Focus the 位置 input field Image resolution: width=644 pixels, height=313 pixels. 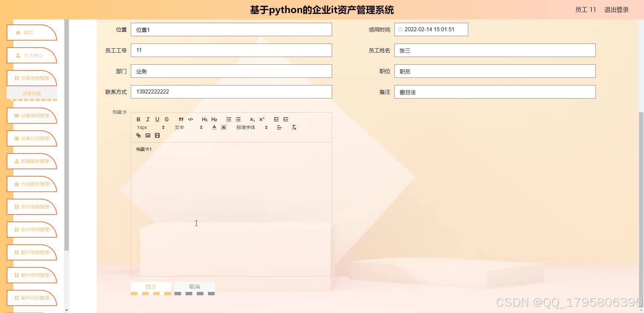tap(231, 29)
